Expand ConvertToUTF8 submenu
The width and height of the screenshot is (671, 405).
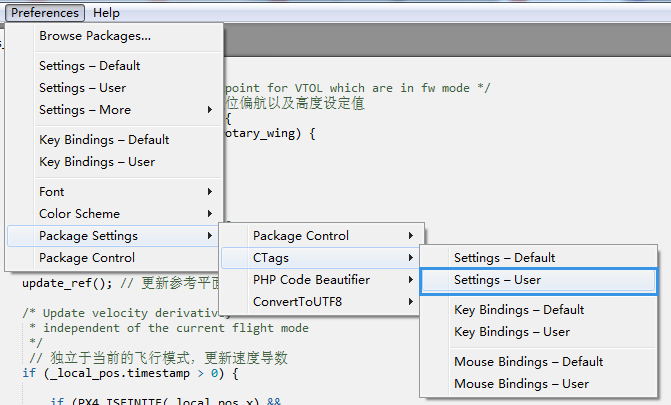(299, 302)
